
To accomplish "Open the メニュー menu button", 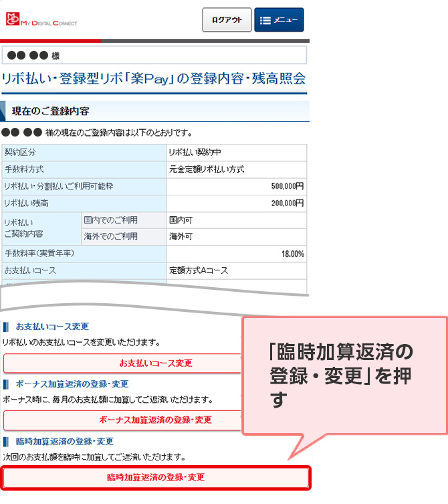I will 279,20.
